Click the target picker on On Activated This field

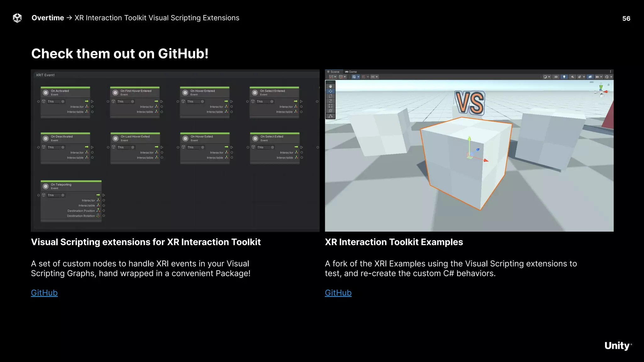click(63, 101)
